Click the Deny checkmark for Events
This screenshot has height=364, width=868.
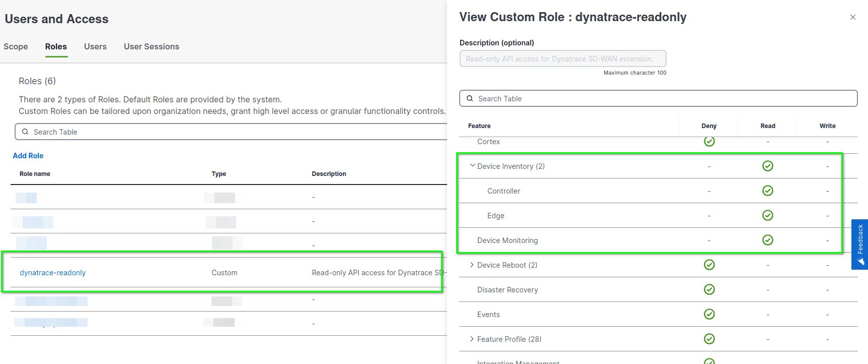click(709, 314)
